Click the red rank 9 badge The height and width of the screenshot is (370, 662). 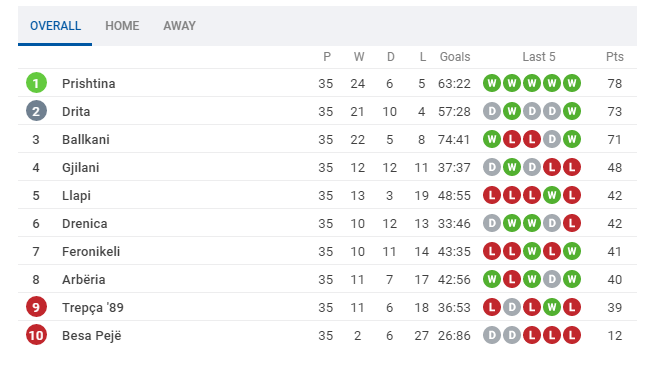(36, 307)
